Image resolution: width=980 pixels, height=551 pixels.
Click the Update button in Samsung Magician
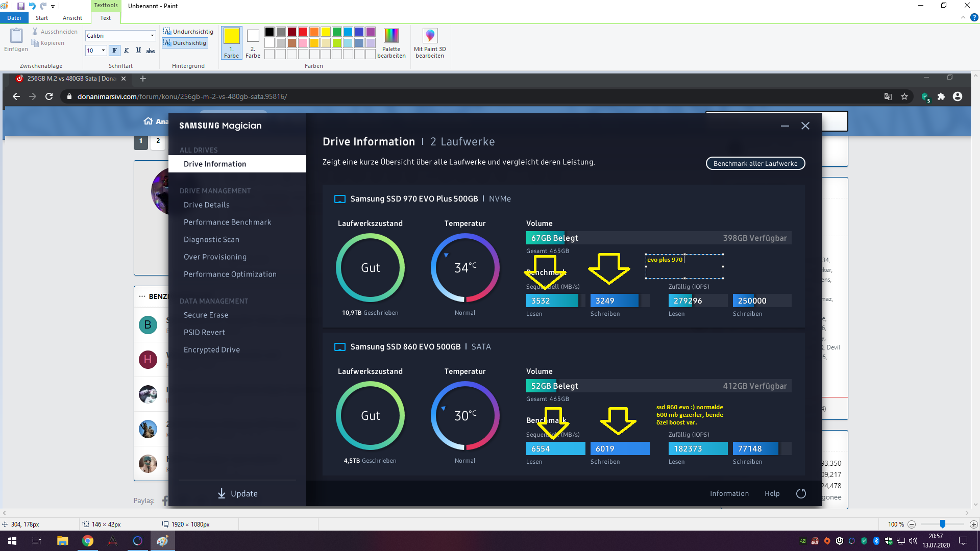coord(237,493)
